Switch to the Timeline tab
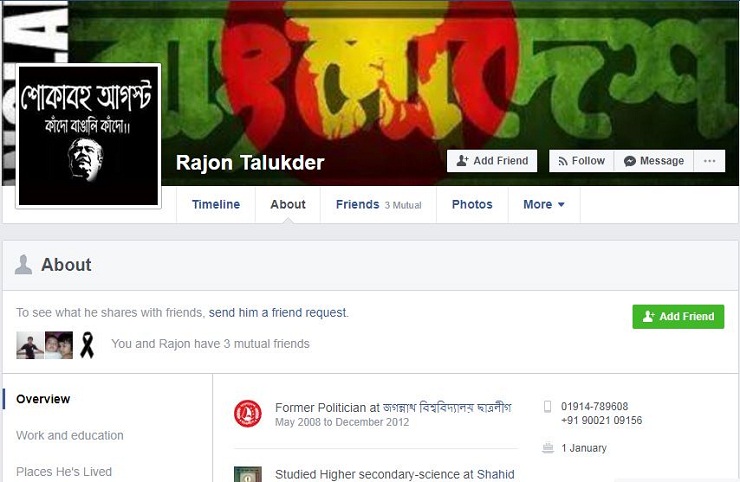This screenshot has height=482, width=740. point(216,204)
